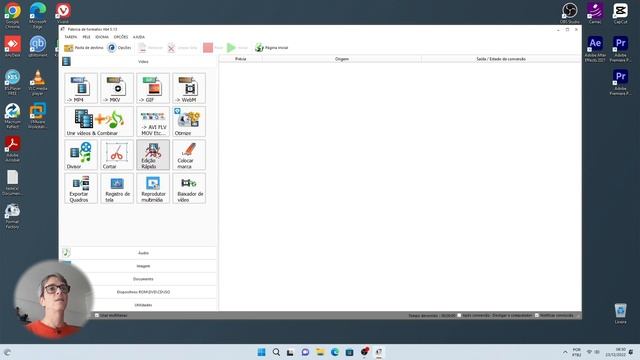Collapse the Vídeo category header
The image size is (640, 360).
[139, 62]
